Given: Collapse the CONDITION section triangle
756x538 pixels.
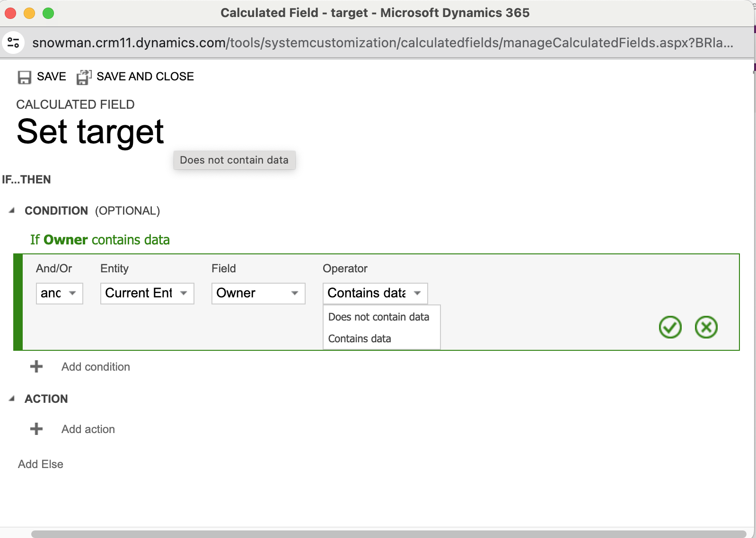Looking at the screenshot, I should click(x=12, y=211).
